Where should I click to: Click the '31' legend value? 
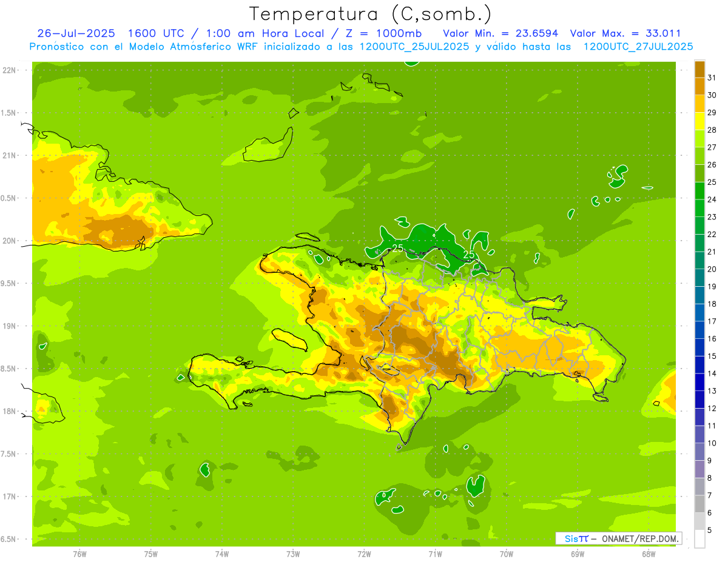[712, 78]
